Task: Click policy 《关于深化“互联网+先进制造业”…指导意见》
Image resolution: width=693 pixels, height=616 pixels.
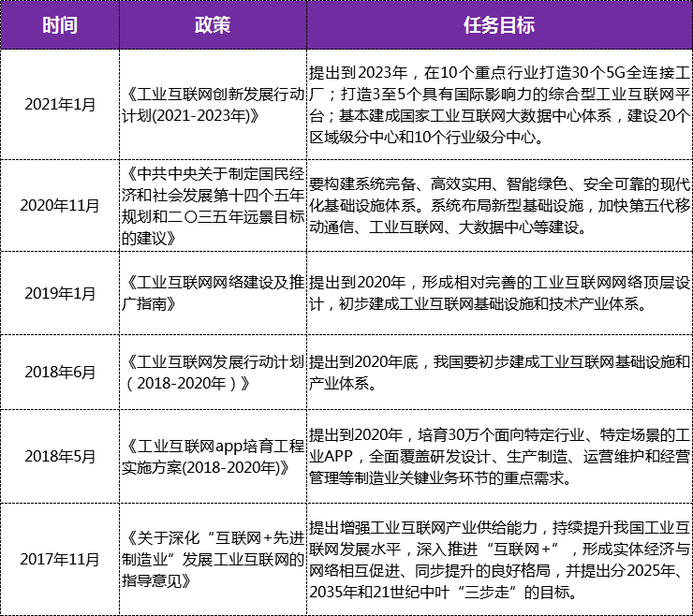Action: point(213,559)
